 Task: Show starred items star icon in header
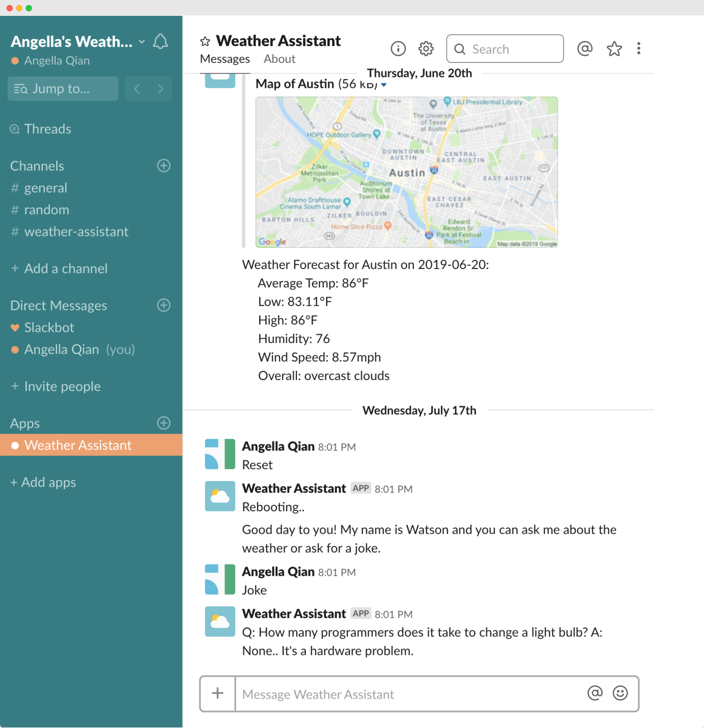point(614,49)
